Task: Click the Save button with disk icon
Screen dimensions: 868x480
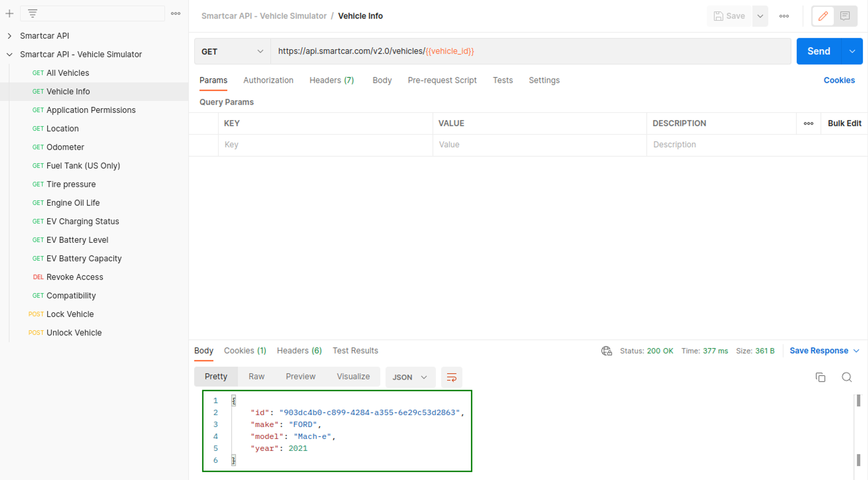Action: (x=730, y=16)
